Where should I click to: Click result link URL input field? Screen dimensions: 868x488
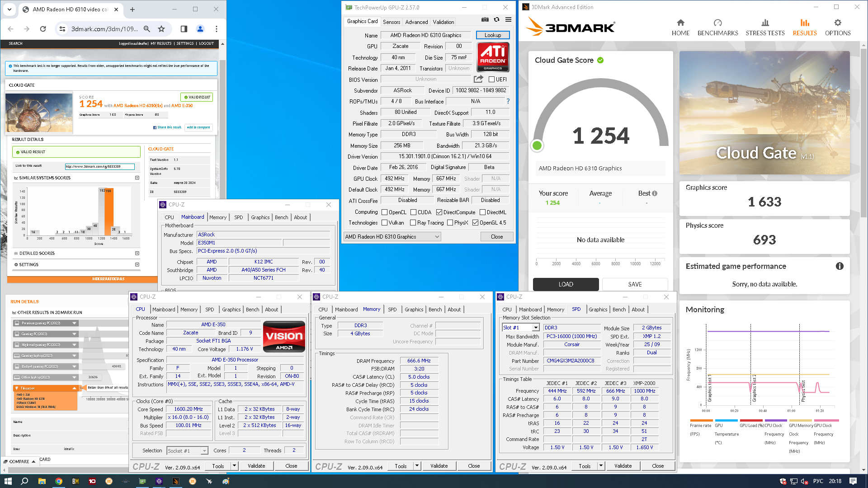(100, 166)
